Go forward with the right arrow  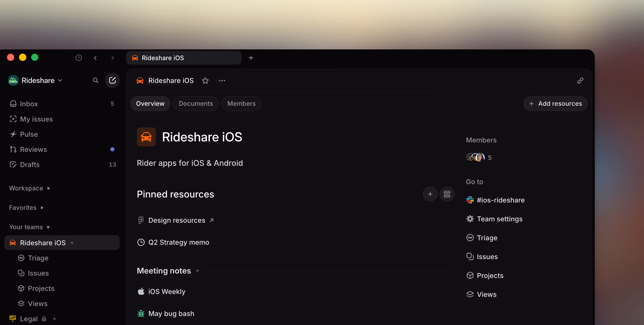[x=112, y=58]
